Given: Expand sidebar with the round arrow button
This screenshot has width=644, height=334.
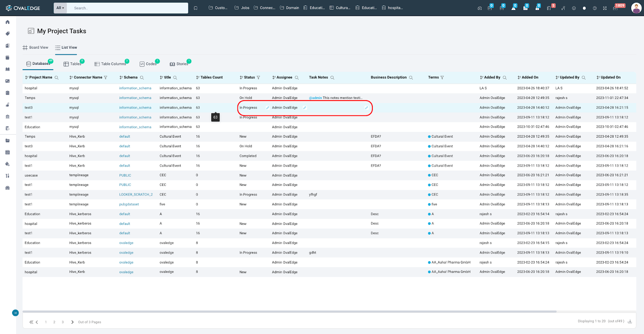Looking at the screenshot, I should pyautogui.click(x=15, y=313).
